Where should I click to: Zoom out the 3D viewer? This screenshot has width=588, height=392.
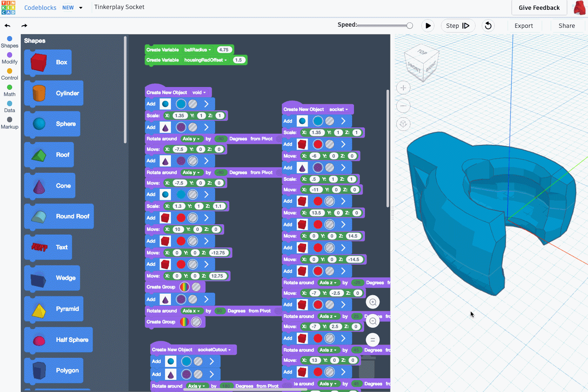pos(403,106)
